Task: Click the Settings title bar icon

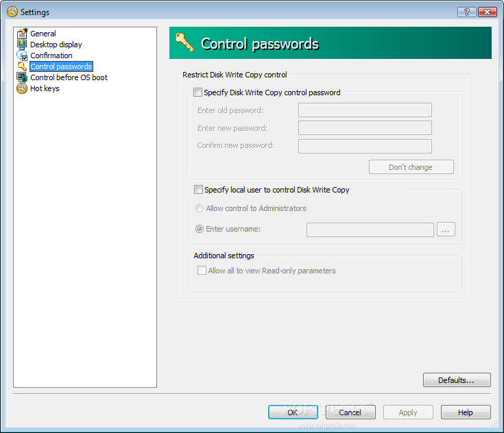Action: coord(12,12)
